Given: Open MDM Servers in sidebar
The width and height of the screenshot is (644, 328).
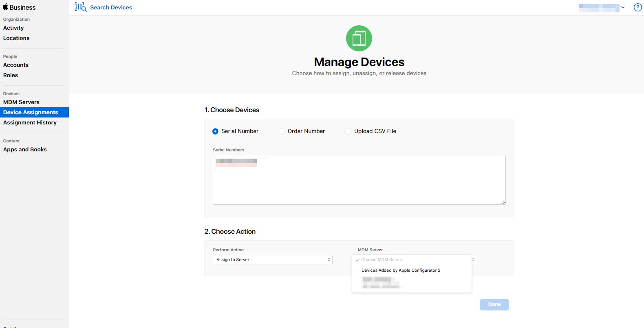Looking at the screenshot, I should (21, 102).
